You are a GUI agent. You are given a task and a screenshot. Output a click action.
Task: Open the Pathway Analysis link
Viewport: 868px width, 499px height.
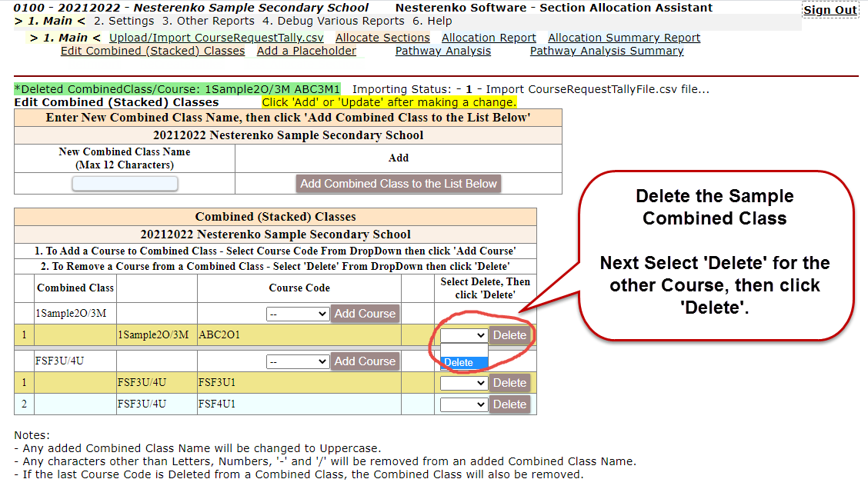[x=442, y=51]
